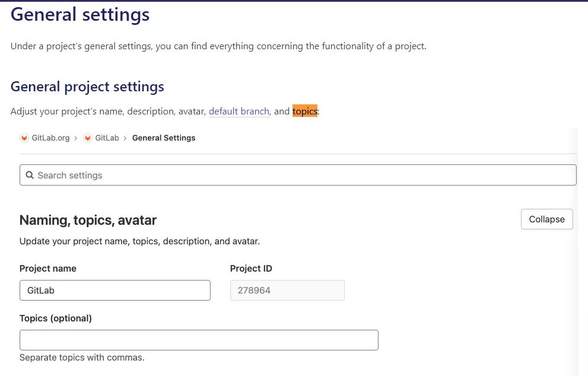Screen dimensions: 588x376
Task: Click the breadcrumb chevron after GitLab.org
Action: pos(76,138)
